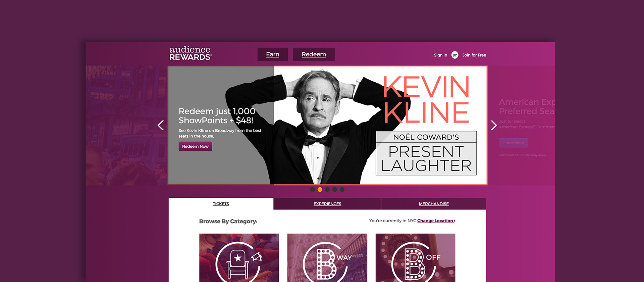Advance carousel with next arrow

coord(493,126)
